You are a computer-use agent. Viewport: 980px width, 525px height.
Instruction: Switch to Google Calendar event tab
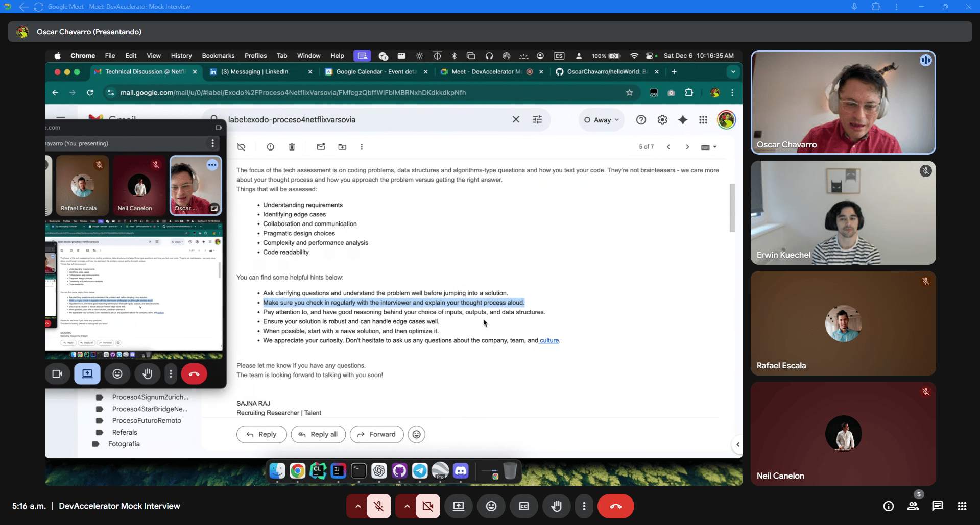(x=376, y=72)
